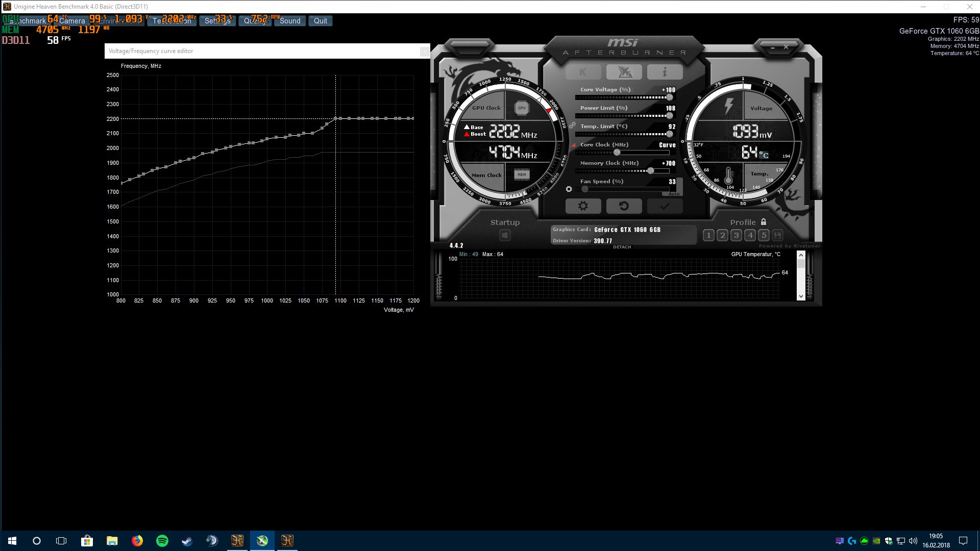Toggle Auto fan speed mode
The image size is (980, 551).
coord(674,194)
